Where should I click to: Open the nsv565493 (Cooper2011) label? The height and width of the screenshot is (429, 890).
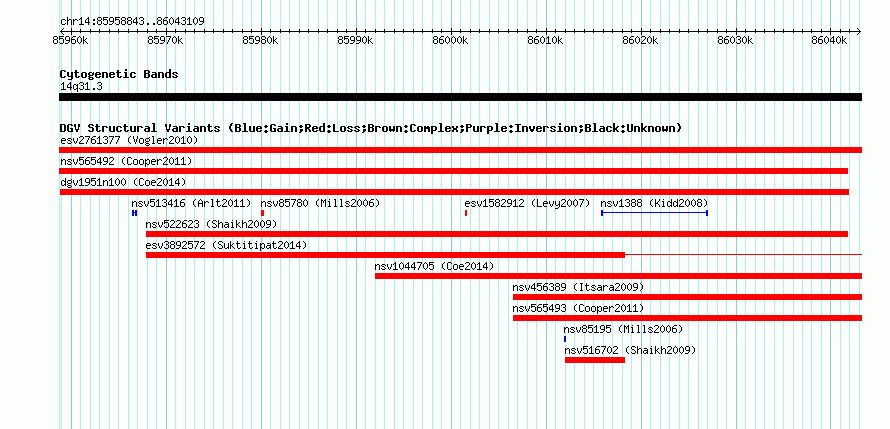coord(578,308)
